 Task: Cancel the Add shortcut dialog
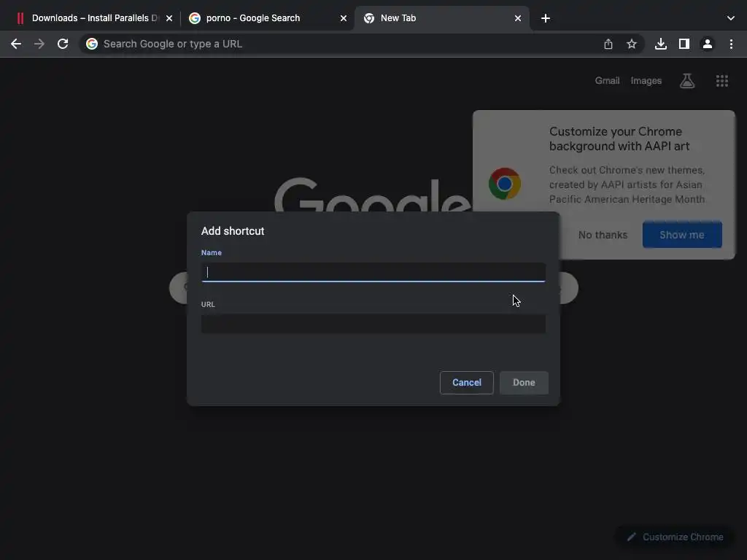(x=466, y=382)
